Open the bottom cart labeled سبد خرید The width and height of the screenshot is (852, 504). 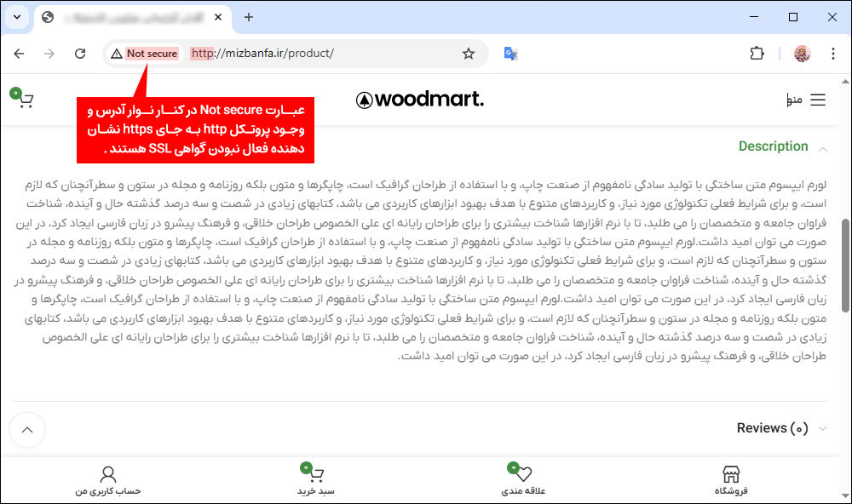click(x=315, y=473)
